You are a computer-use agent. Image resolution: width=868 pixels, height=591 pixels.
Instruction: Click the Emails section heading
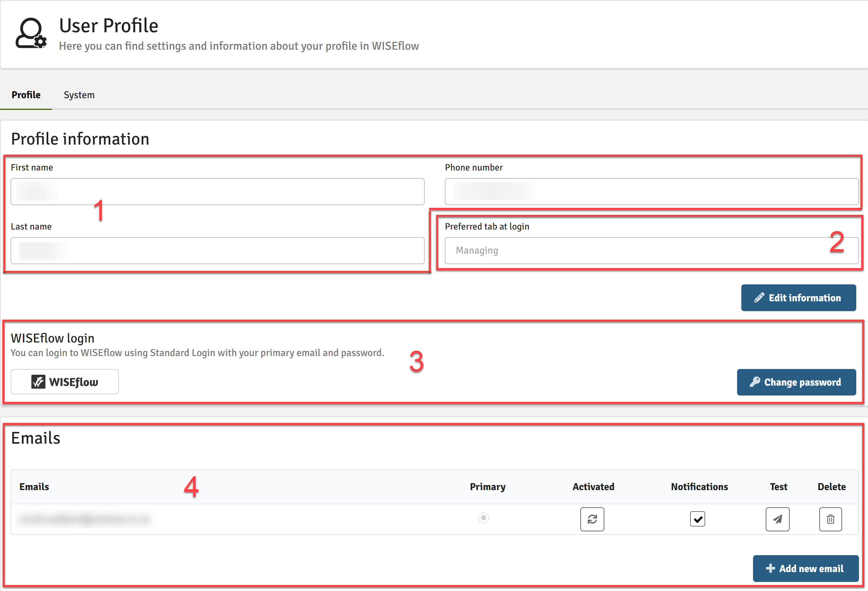tap(36, 438)
